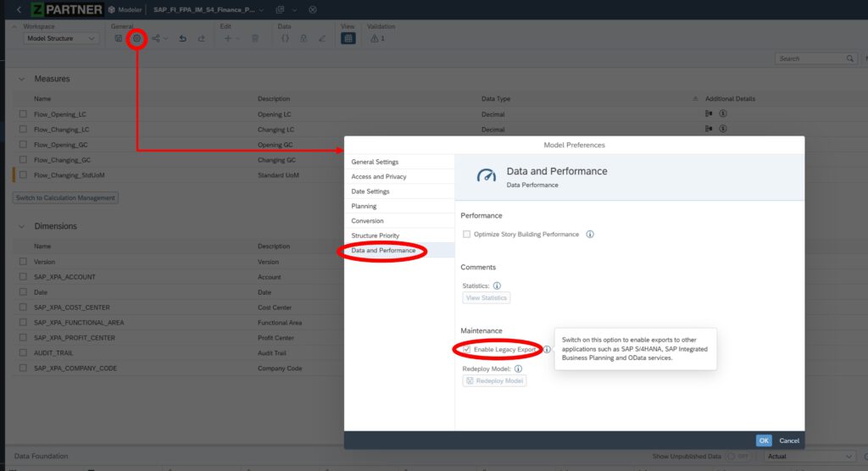Confirm preferences with the OK button
This screenshot has width=868, height=471.
pos(764,441)
